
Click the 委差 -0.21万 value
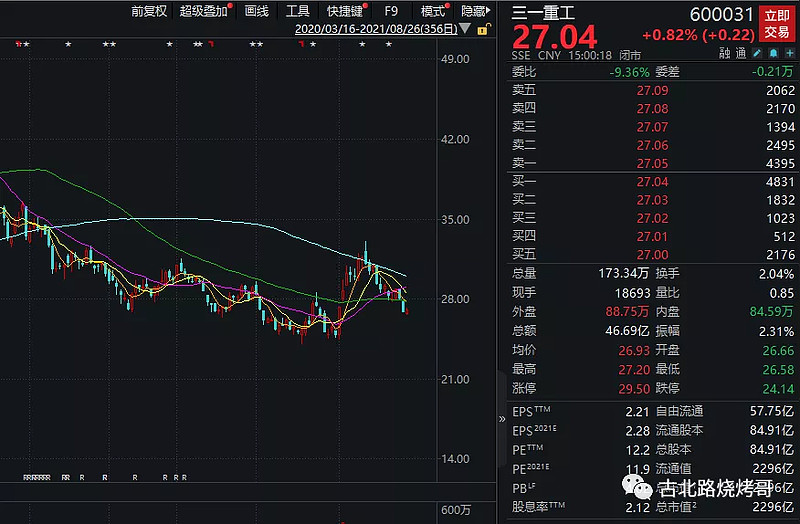772,72
